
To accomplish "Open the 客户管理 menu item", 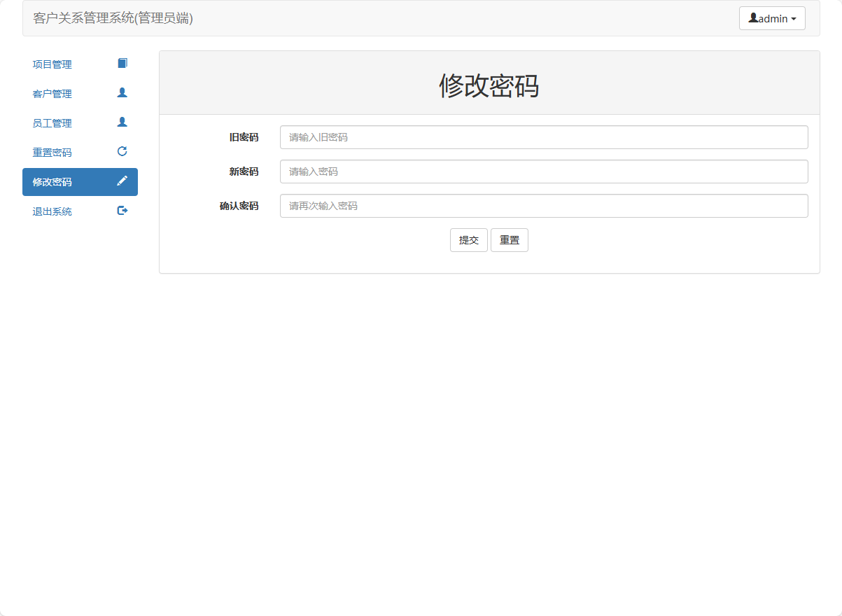I will click(x=51, y=93).
